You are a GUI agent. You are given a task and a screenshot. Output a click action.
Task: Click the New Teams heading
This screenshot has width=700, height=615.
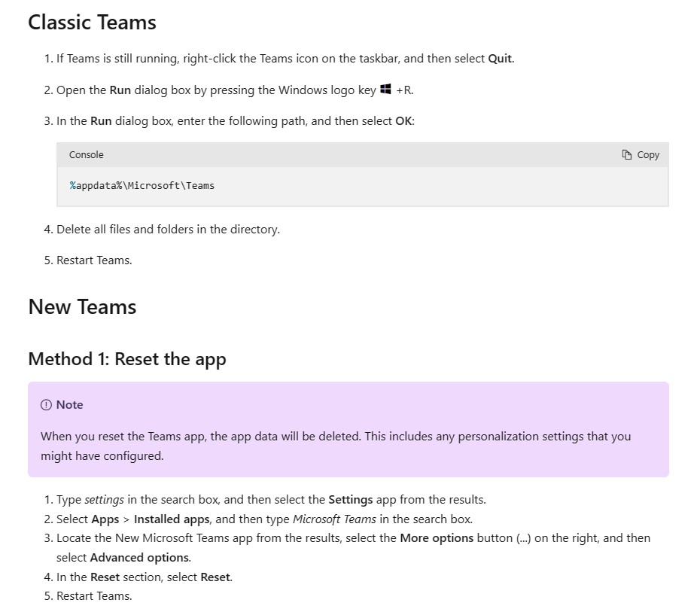[x=82, y=307]
